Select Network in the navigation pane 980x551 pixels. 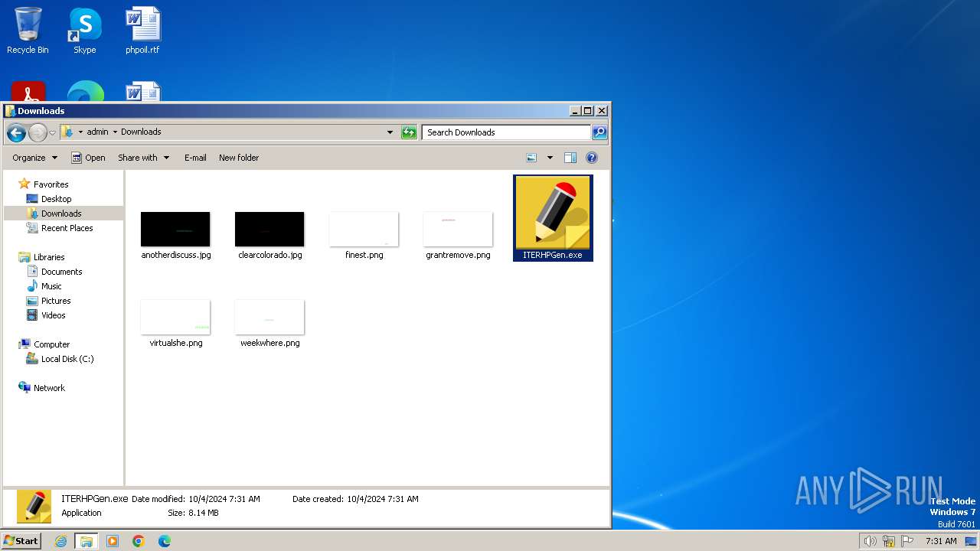point(49,388)
